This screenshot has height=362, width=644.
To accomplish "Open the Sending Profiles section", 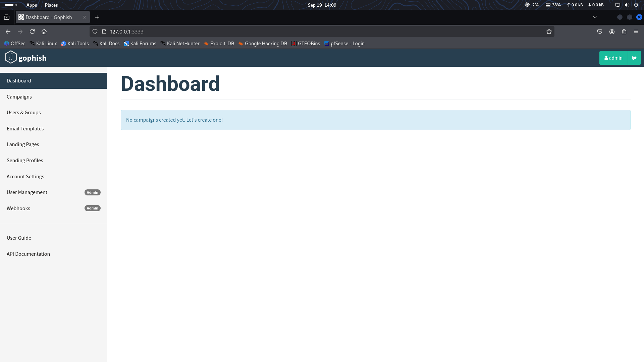I will [25, 160].
